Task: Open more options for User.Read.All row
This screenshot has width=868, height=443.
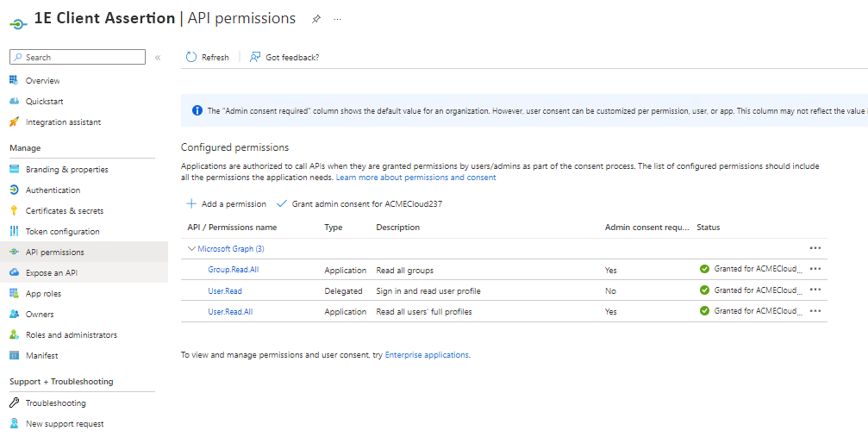Action: click(x=815, y=311)
